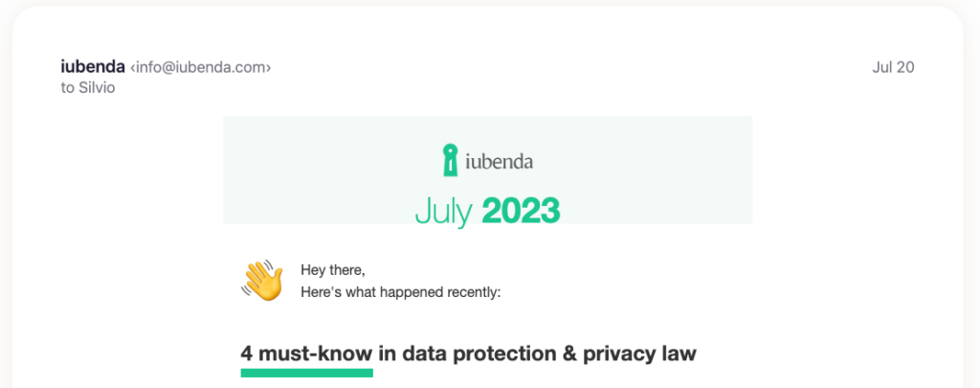Click the word July in the banner
980x388 pixels.
click(x=443, y=210)
